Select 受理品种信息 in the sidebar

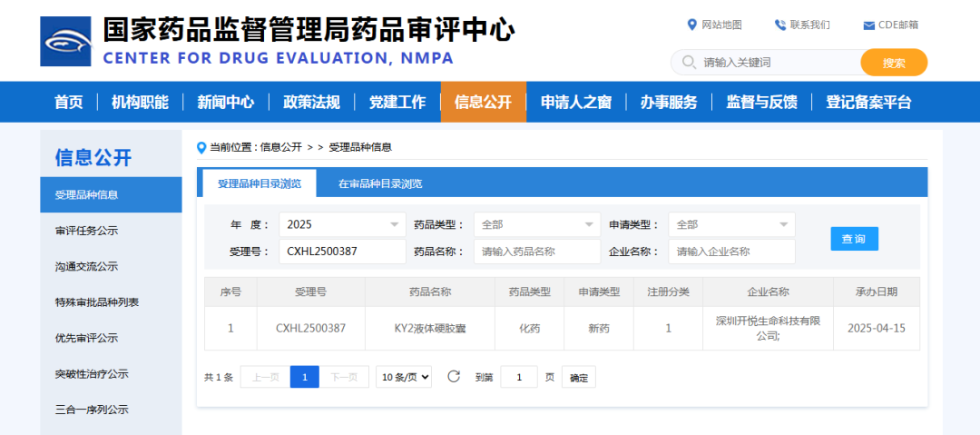pos(112,194)
